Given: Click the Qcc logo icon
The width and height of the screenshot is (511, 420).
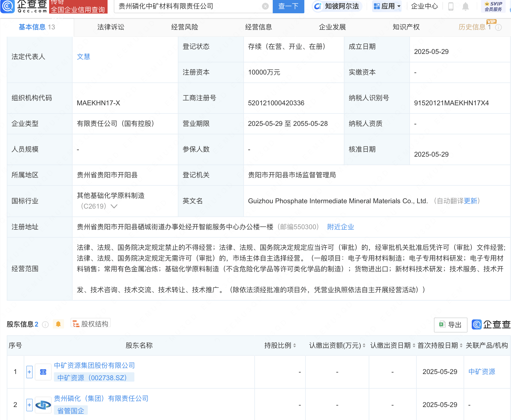Looking at the screenshot, I should pos(8,6).
